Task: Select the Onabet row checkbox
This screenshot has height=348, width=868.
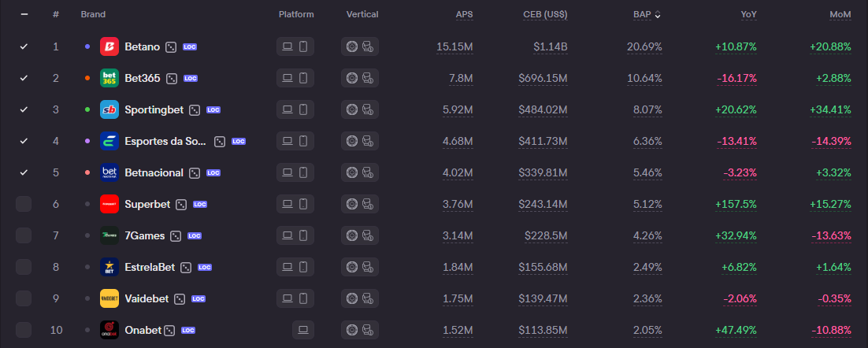Action: 24,330
